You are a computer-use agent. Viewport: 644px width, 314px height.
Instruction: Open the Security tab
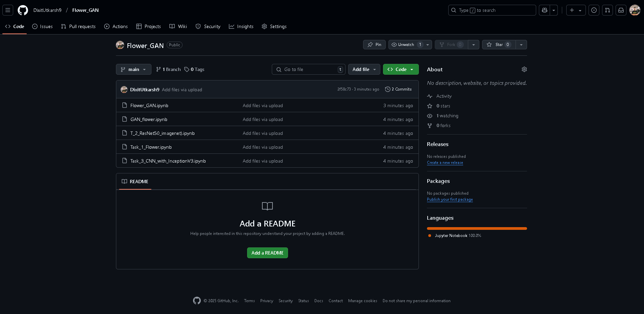(208, 26)
